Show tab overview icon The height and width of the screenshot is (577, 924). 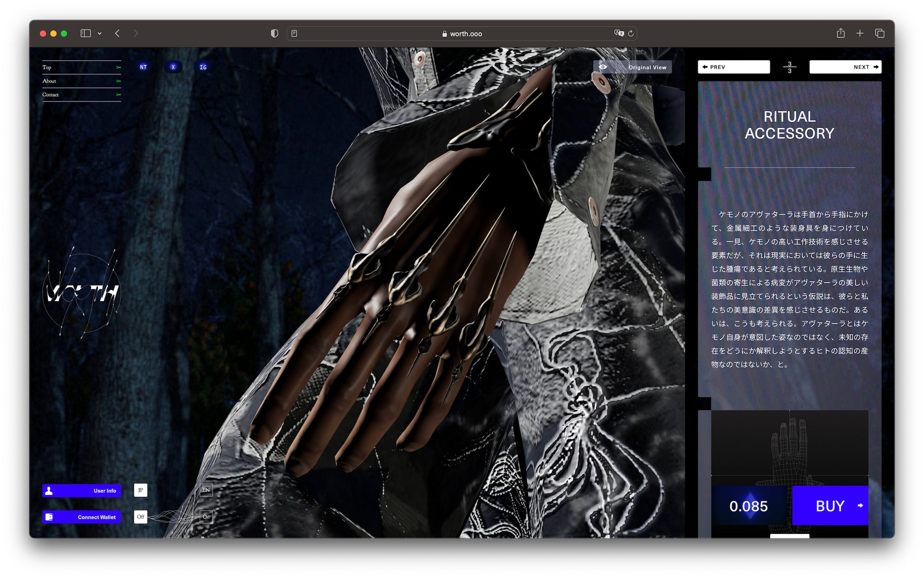pos(879,33)
